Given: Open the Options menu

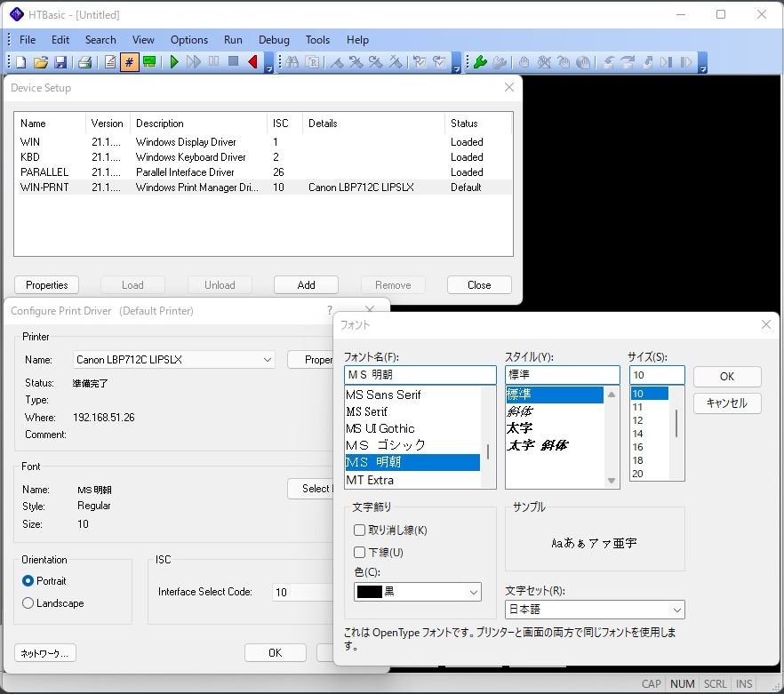Looking at the screenshot, I should [x=189, y=40].
